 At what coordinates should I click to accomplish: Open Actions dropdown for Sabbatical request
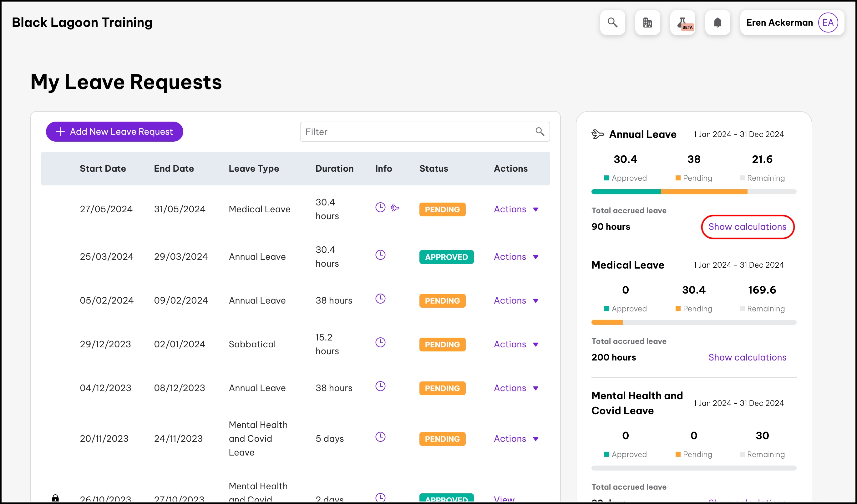tap(516, 344)
